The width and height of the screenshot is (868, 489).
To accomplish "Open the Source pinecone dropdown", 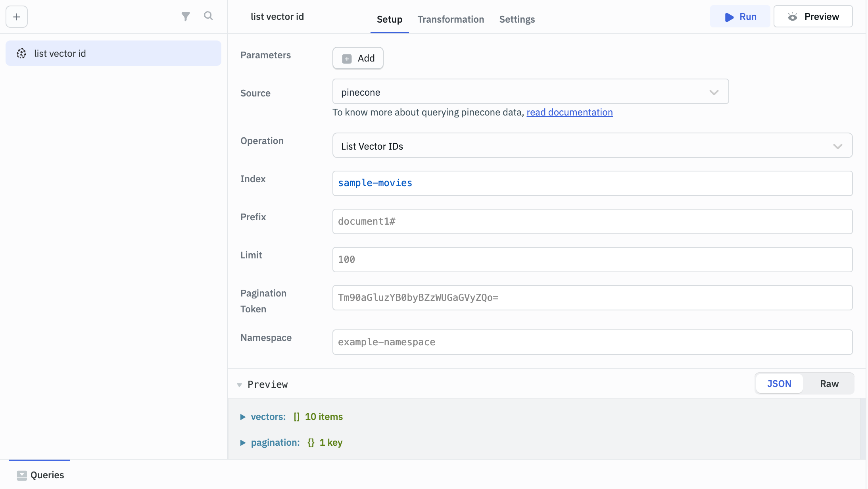I will pos(530,92).
